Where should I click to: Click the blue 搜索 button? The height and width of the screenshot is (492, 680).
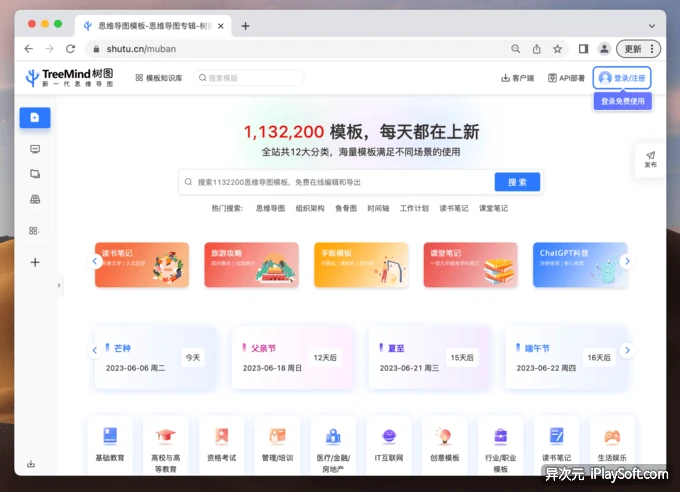(x=517, y=182)
